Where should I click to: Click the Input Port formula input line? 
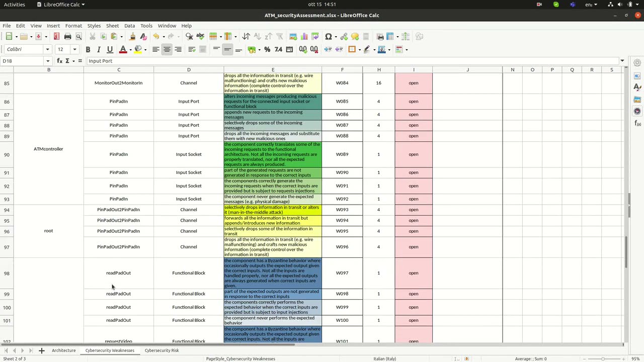(x=352, y=61)
